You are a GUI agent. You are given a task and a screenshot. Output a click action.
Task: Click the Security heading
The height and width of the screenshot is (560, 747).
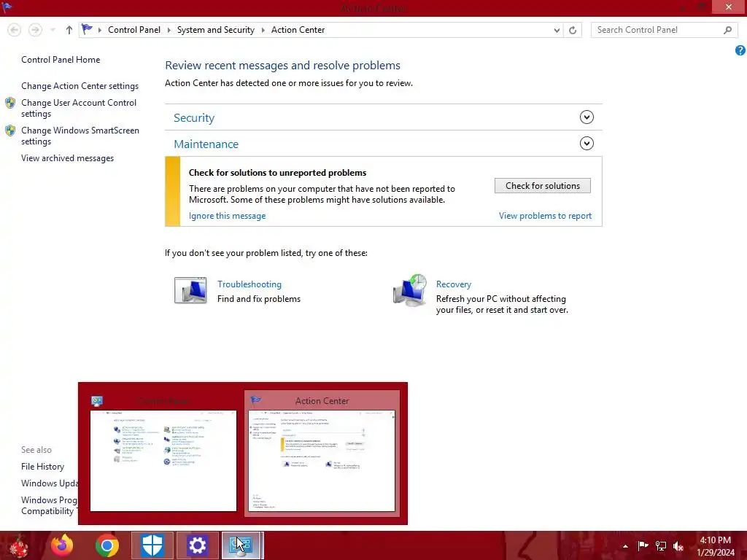coord(194,117)
